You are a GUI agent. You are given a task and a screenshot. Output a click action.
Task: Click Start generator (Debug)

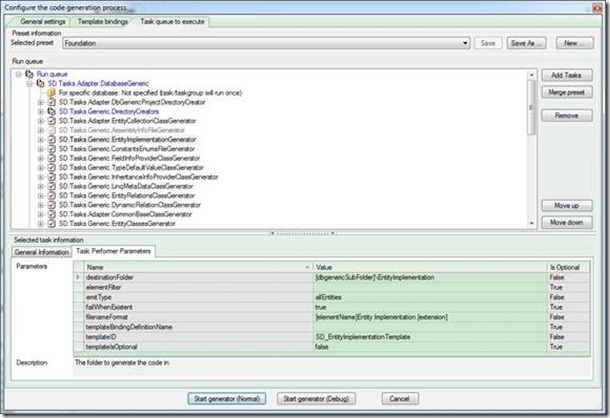point(316,399)
